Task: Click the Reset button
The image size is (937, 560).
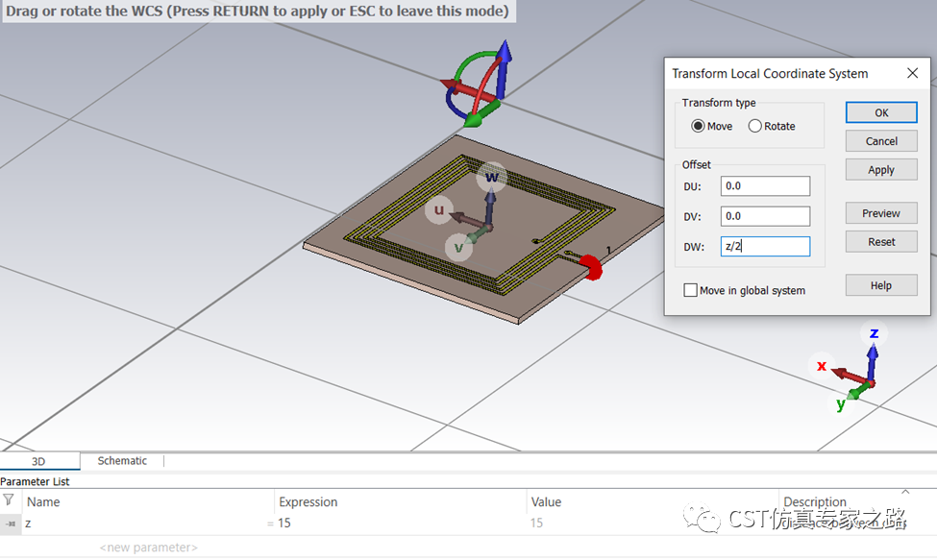Action: (881, 242)
